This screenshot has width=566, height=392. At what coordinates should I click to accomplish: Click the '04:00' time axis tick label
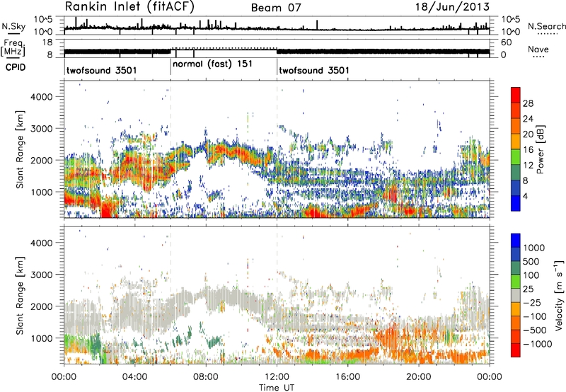[x=134, y=377]
